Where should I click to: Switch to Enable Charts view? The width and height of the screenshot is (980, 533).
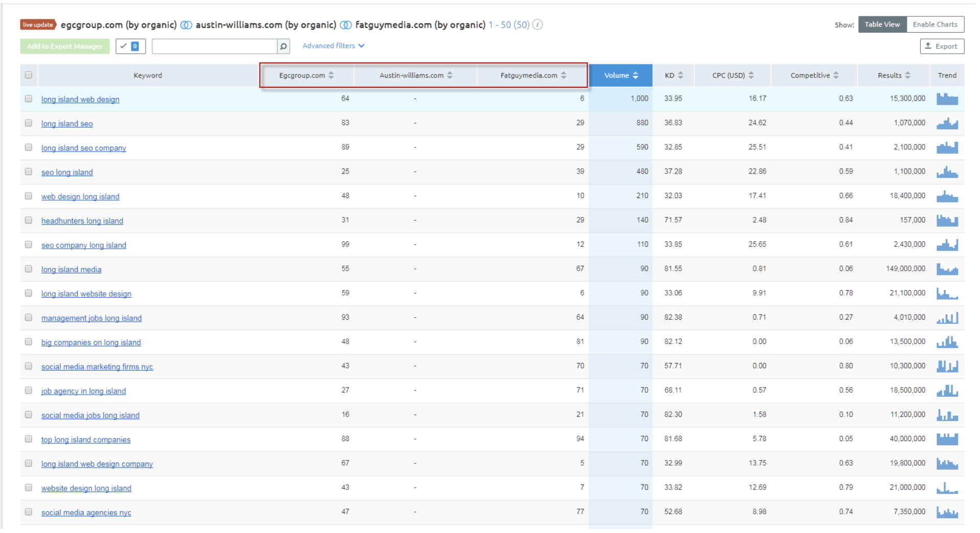935,25
